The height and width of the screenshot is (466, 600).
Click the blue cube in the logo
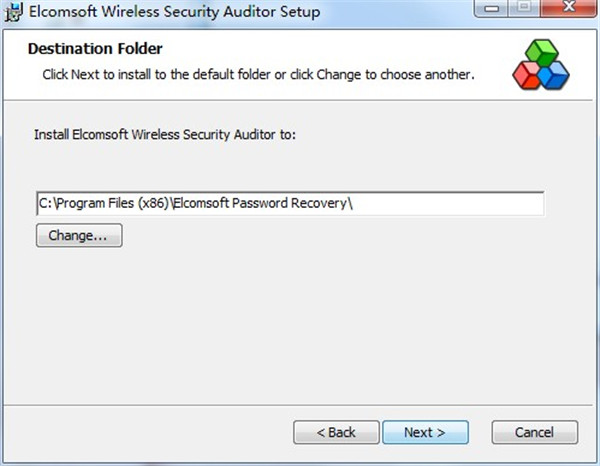(x=554, y=76)
